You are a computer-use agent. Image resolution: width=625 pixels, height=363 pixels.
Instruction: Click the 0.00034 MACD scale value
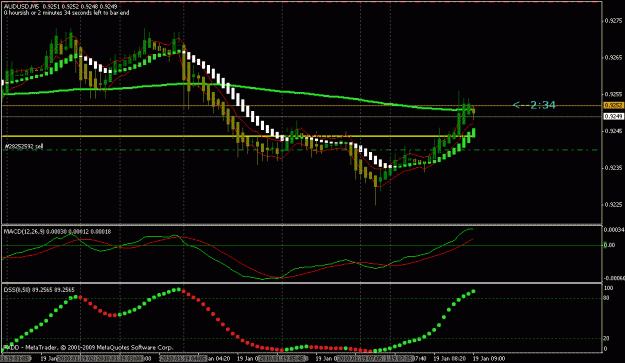point(614,230)
